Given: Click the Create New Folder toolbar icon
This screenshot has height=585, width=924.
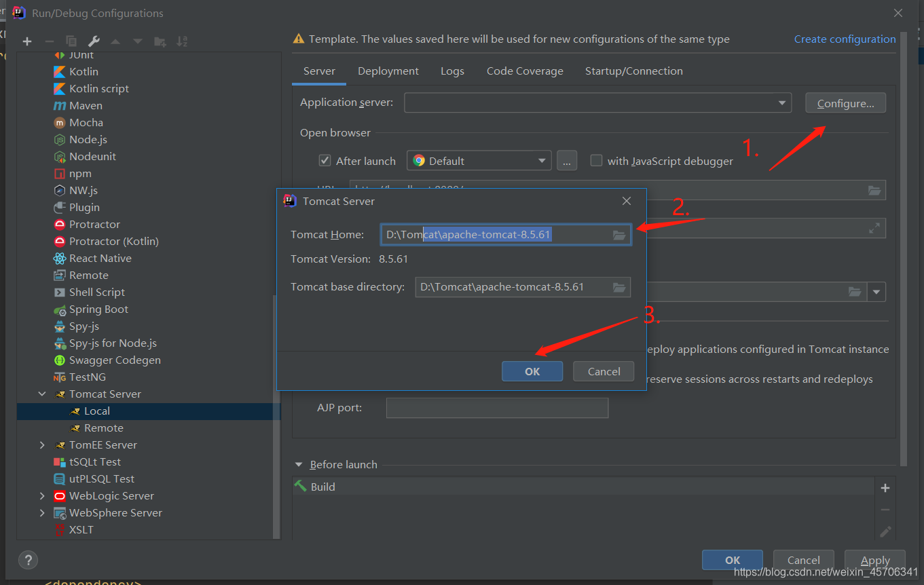Looking at the screenshot, I should [160, 41].
